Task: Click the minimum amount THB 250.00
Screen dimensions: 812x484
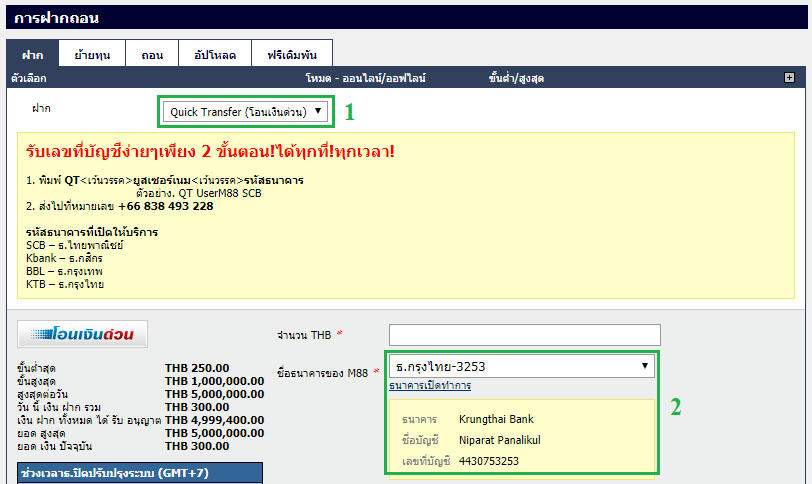Action: click(x=197, y=368)
